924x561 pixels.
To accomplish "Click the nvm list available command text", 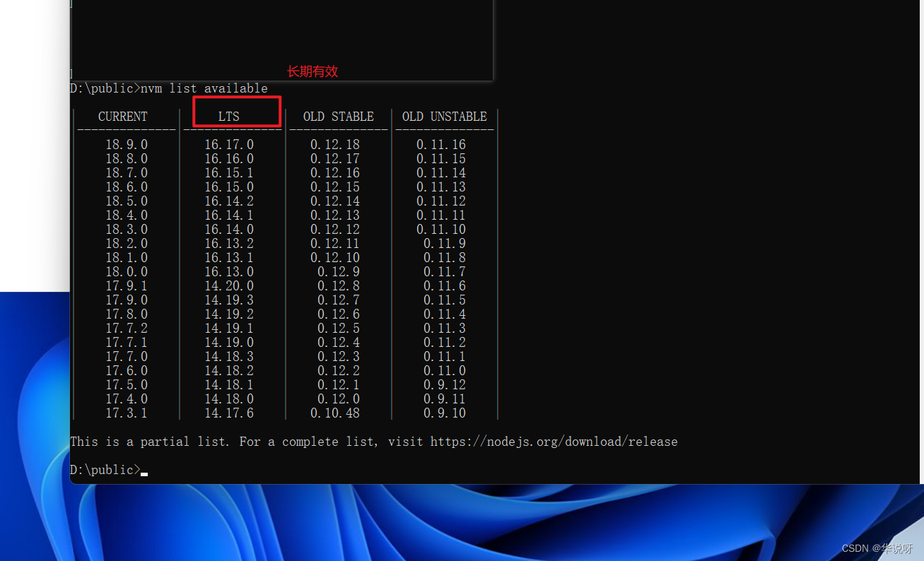I will (x=204, y=88).
